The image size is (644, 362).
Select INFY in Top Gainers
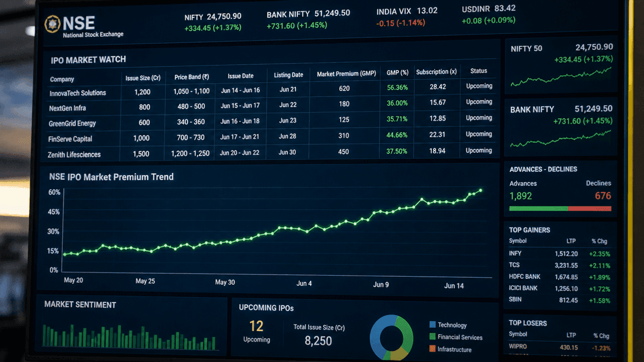click(x=515, y=253)
